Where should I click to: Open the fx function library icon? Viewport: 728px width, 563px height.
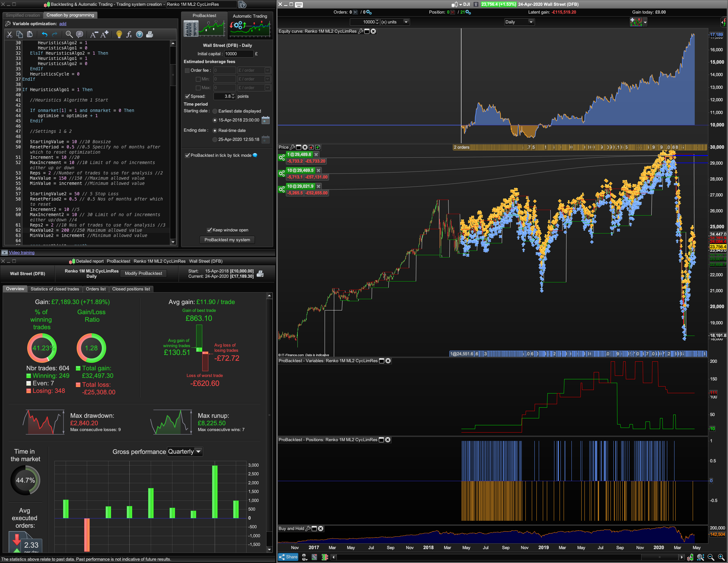point(129,34)
